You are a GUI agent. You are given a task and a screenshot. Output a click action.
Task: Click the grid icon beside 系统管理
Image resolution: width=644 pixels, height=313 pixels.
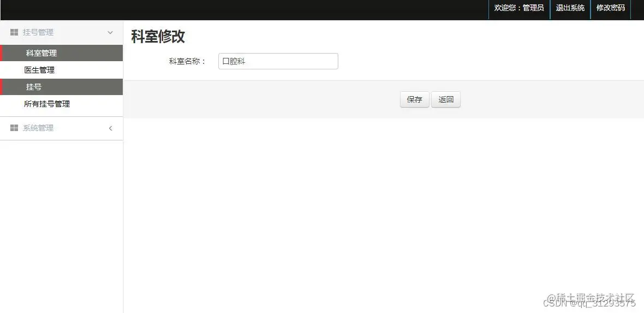(14, 128)
